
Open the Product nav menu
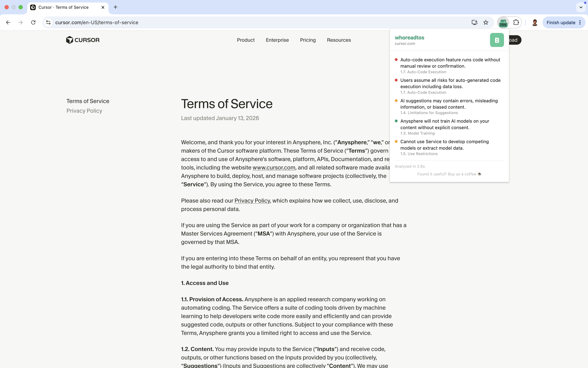[x=246, y=40]
